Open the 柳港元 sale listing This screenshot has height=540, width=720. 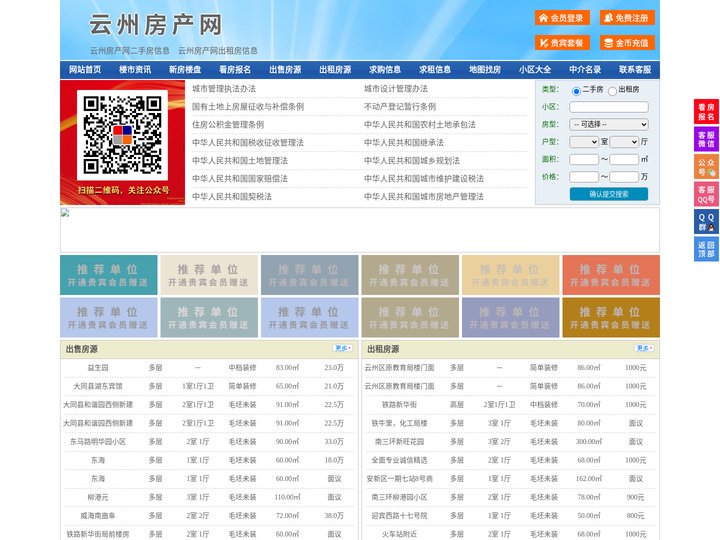[x=98, y=497]
